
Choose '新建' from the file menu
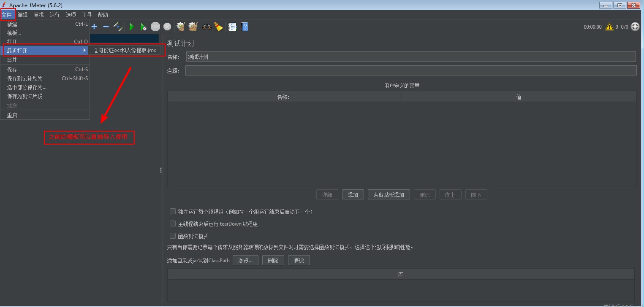pos(45,24)
